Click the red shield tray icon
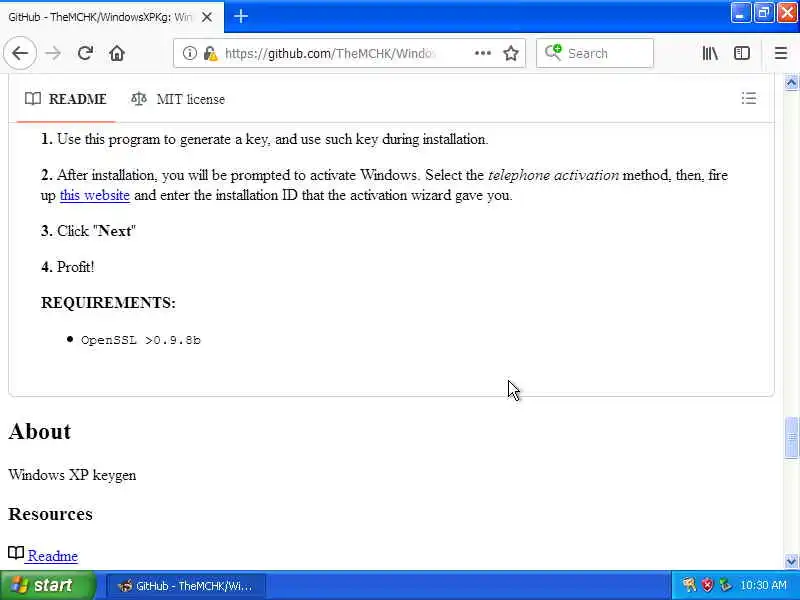Screen dimensions: 800x600 pos(707,585)
